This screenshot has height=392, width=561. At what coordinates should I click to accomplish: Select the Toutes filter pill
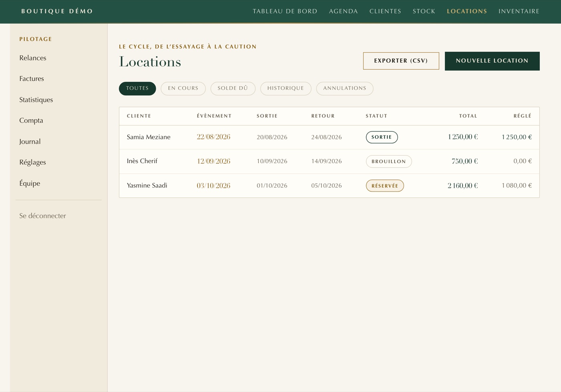click(137, 89)
